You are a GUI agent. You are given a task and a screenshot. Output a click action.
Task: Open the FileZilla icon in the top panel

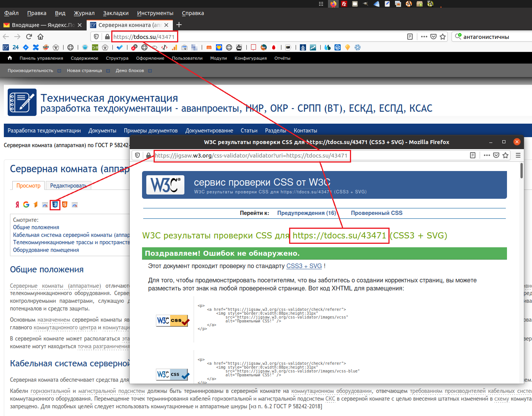[344, 4]
